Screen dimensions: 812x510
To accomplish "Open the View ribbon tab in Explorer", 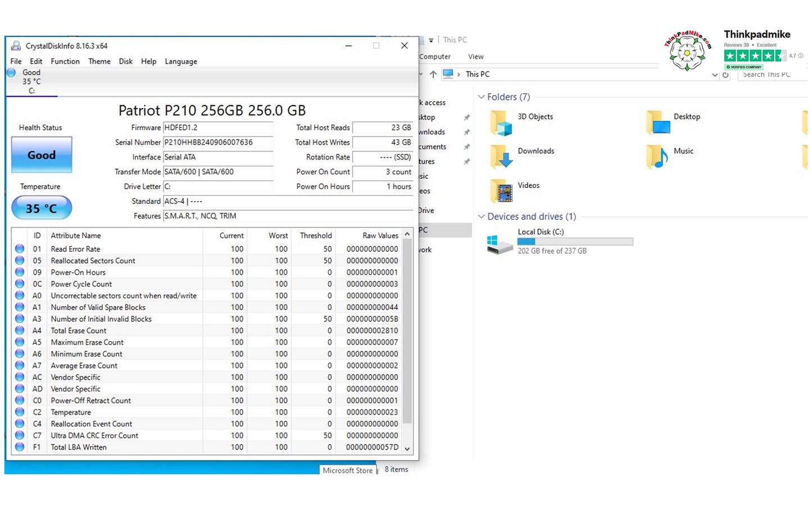I will point(476,57).
